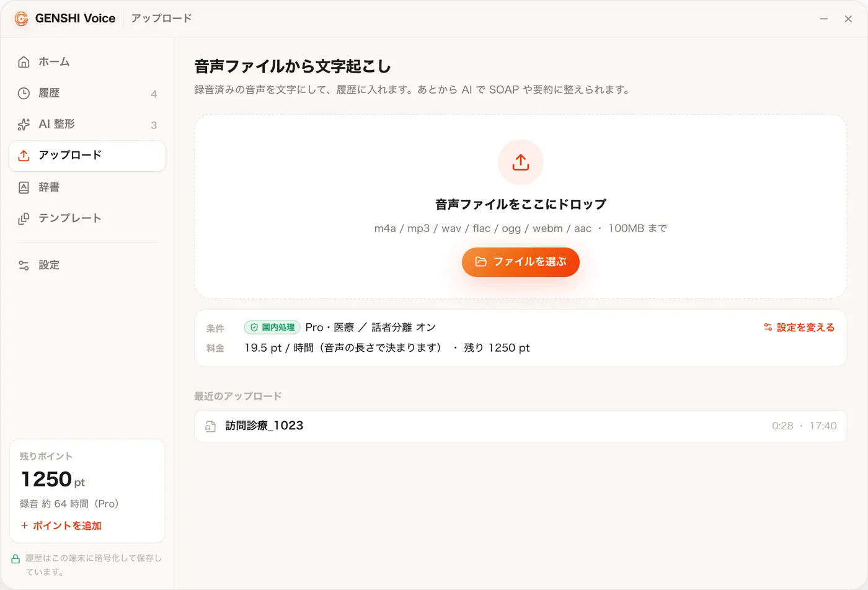The image size is (868, 590).
Task: Click the sparkle icon beside AI 整形
Action: point(24,124)
